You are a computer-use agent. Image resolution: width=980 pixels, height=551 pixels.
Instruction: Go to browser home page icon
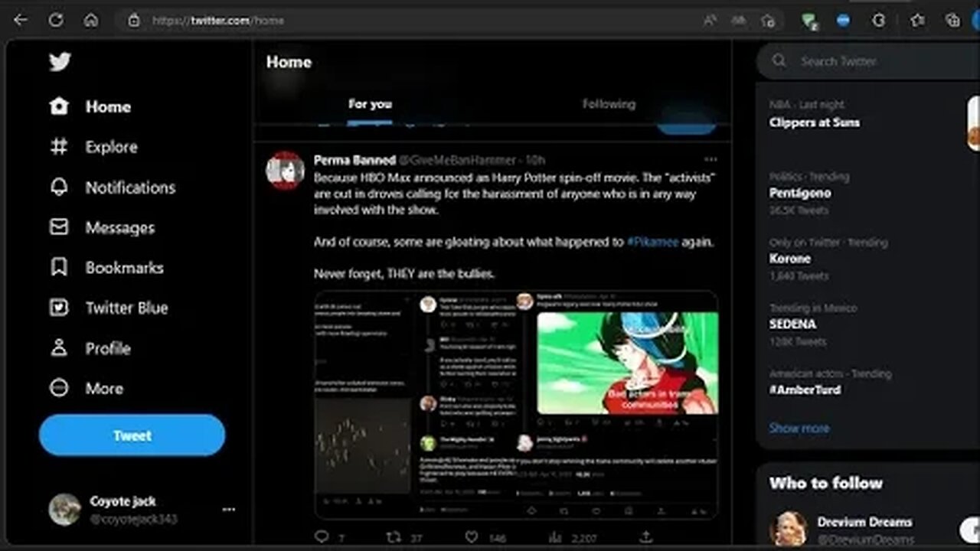click(91, 21)
